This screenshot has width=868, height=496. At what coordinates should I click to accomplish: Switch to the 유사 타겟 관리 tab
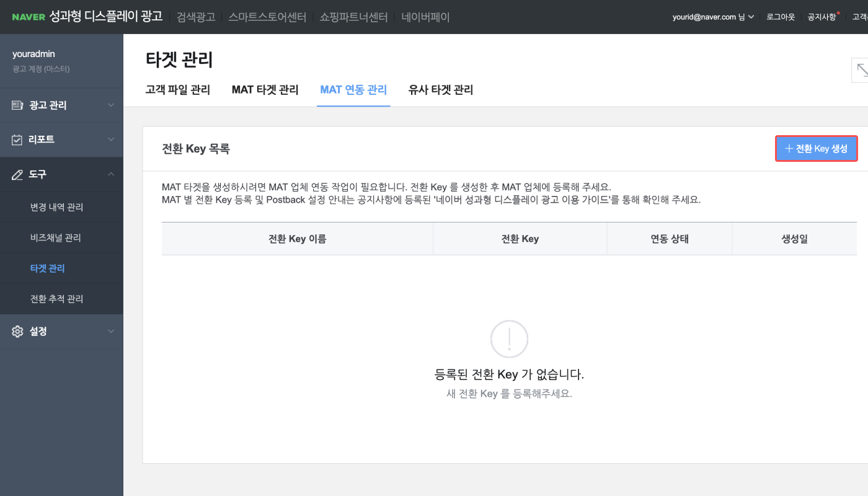click(x=441, y=90)
